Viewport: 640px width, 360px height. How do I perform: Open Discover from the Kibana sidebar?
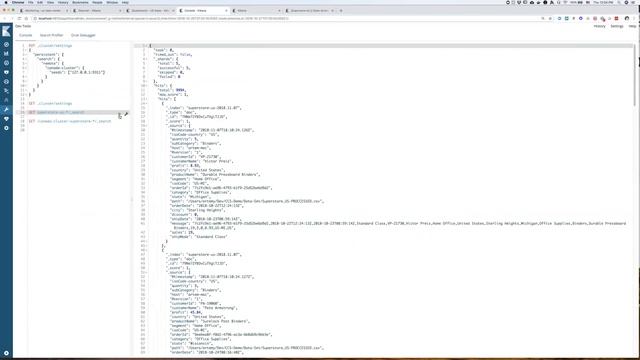tap(6, 44)
